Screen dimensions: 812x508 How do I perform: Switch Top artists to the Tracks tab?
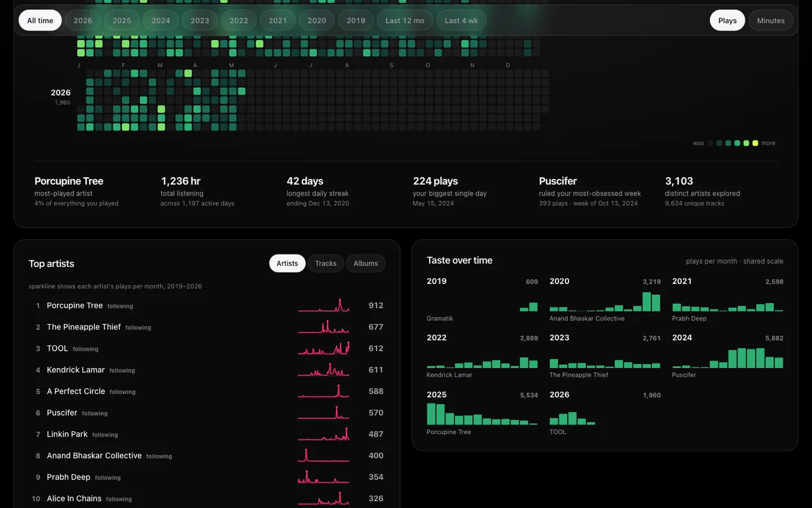pyautogui.click(x=326, y=264)
